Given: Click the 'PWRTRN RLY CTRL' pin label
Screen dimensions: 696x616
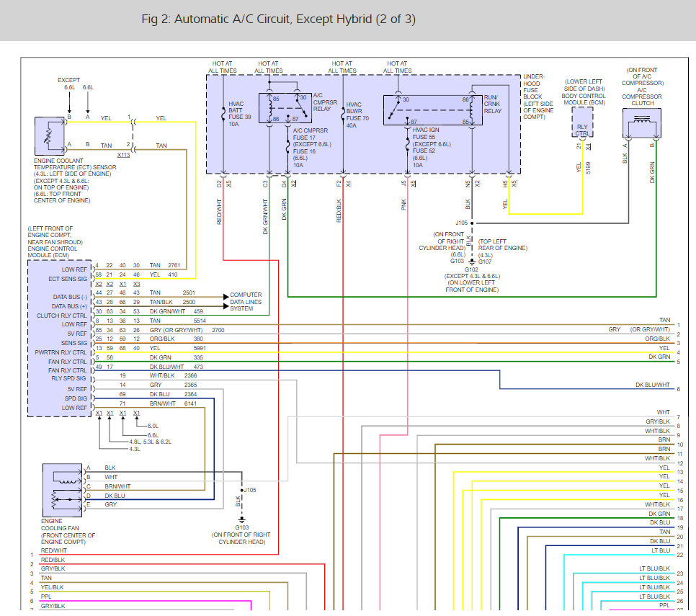Looking at the screenshot, I should coord(61,352).
